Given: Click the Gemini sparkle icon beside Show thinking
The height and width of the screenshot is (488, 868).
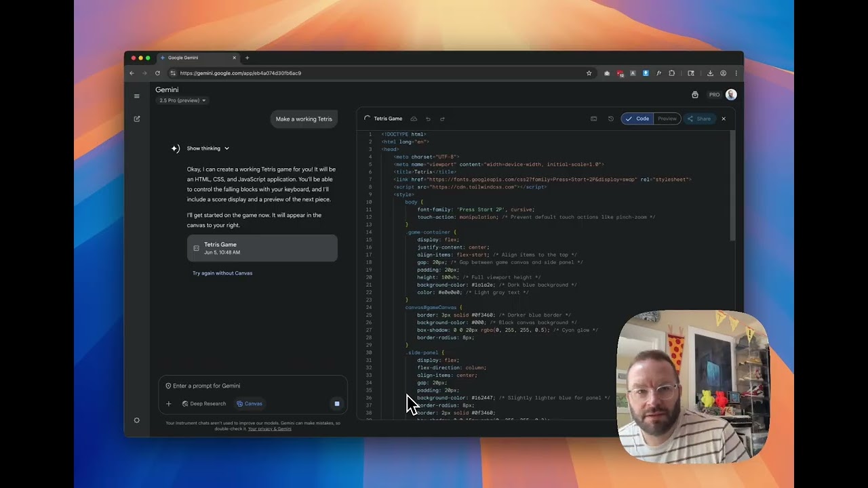Looking at the screenshot, I should (176, 148).
